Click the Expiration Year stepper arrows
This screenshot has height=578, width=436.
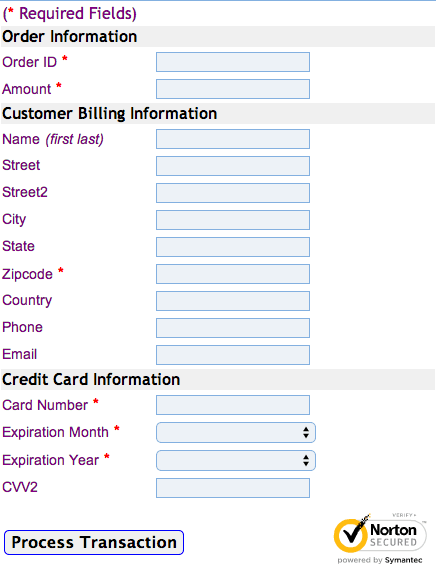coord(306,460)
